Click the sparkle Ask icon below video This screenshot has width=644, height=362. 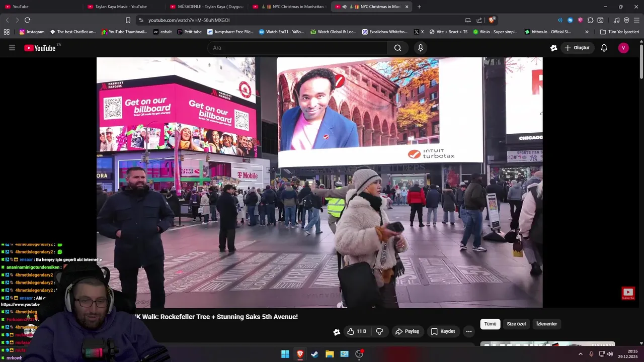(x=337, y=332)
